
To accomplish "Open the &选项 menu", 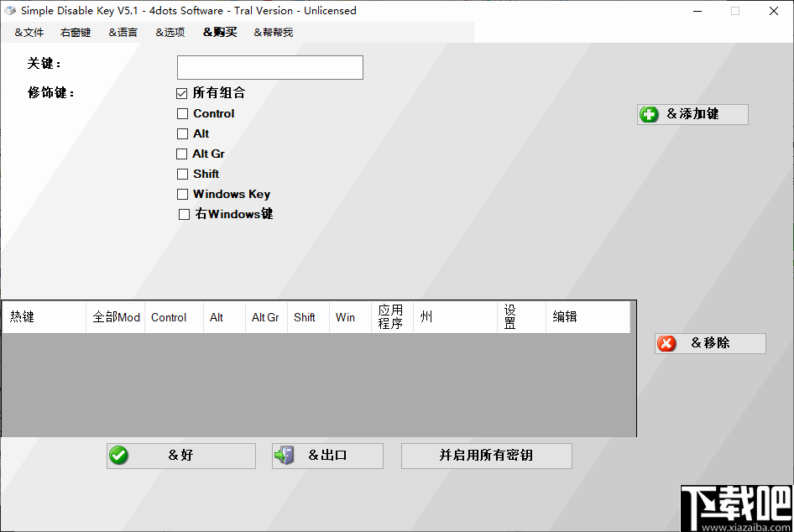I will 170,32.
